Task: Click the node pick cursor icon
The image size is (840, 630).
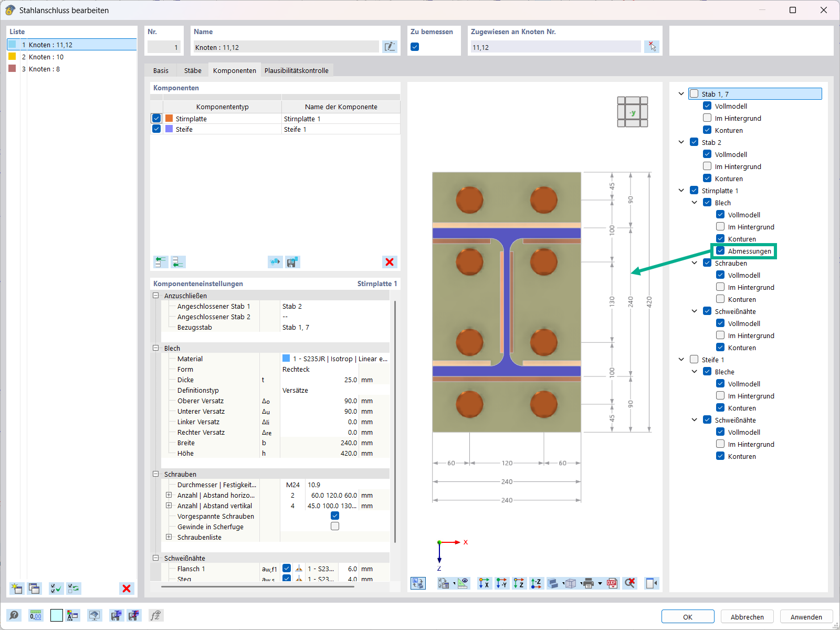Action: (652, 47)
